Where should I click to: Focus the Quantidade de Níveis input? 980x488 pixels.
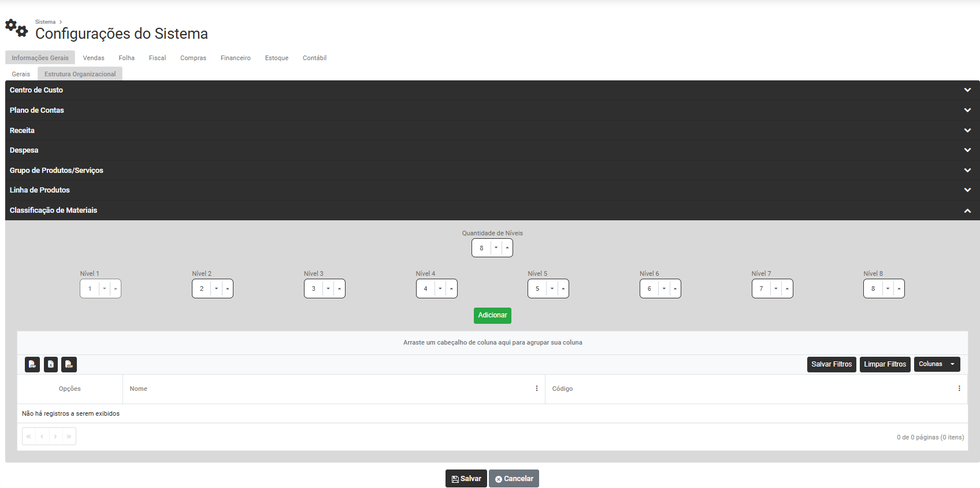point(481,247)
